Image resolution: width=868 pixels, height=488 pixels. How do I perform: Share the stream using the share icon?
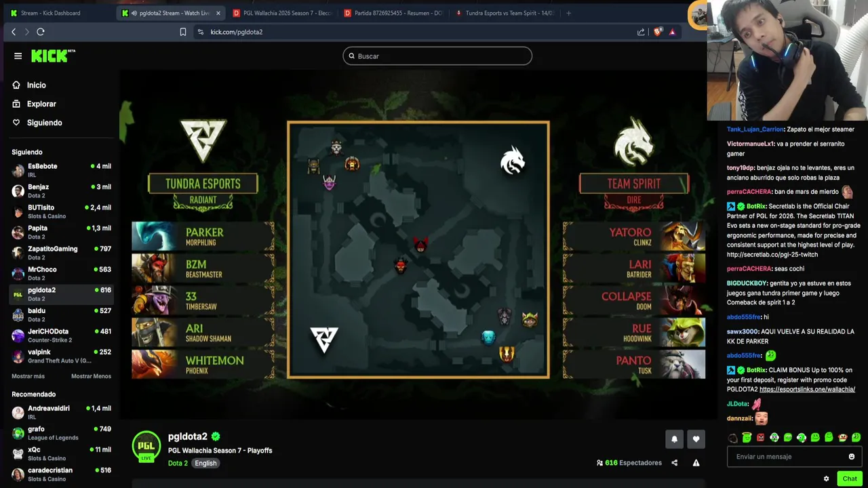pos(674,463)
